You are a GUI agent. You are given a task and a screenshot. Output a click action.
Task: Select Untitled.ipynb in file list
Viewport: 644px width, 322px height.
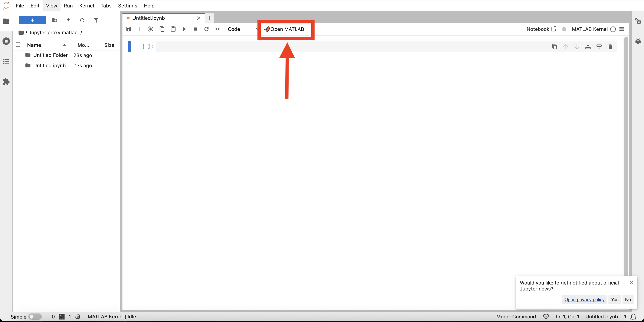click(x=66, y=66)
